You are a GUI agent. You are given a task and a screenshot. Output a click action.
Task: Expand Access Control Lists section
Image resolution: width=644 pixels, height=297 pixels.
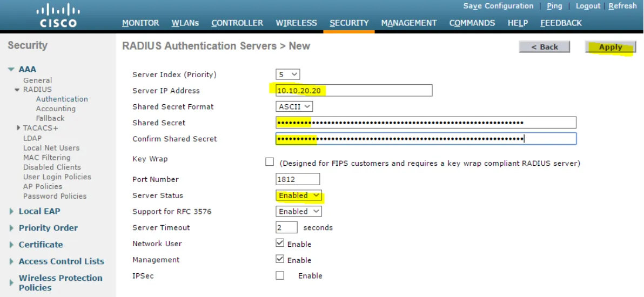[11, 262]
